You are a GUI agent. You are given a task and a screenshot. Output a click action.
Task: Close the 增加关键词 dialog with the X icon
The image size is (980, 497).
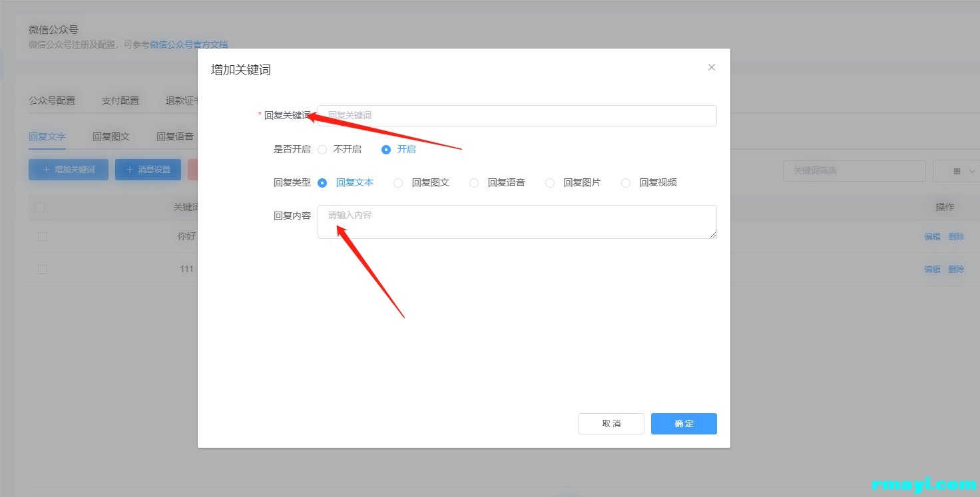pos(711,67)
